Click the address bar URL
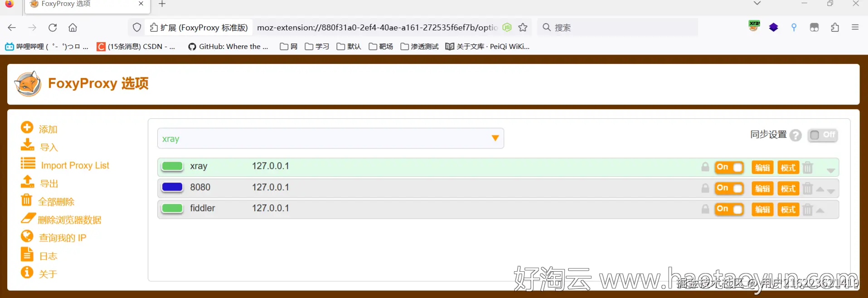This screenshot has height=298, width=868. [377, 28]
